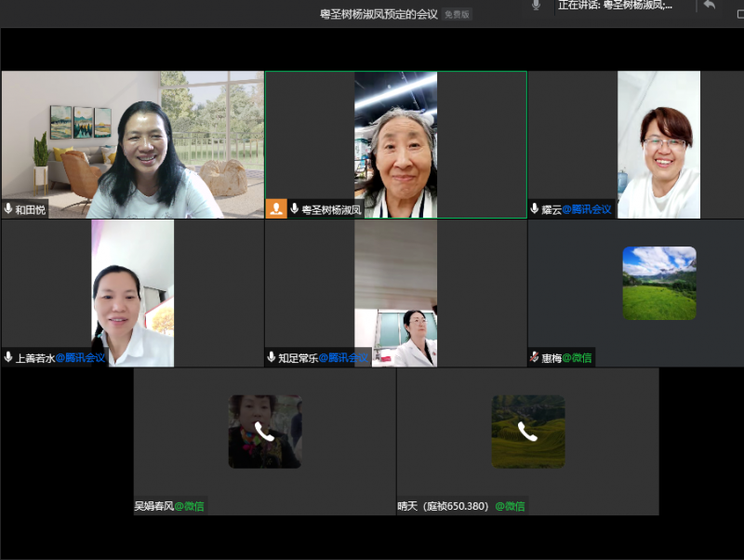Viewport: 744px width, 560px height.
Task: Select 耀云's video feed
Action: [x=658, y=144]
